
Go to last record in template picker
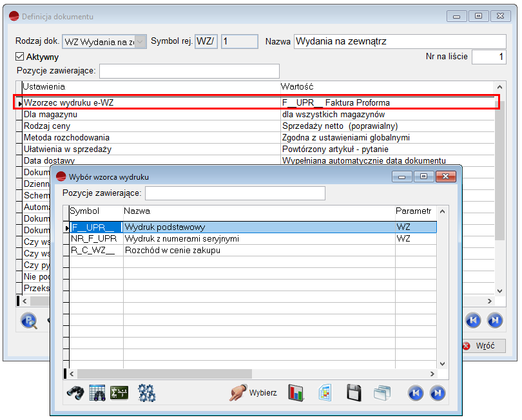click(438, 392)
